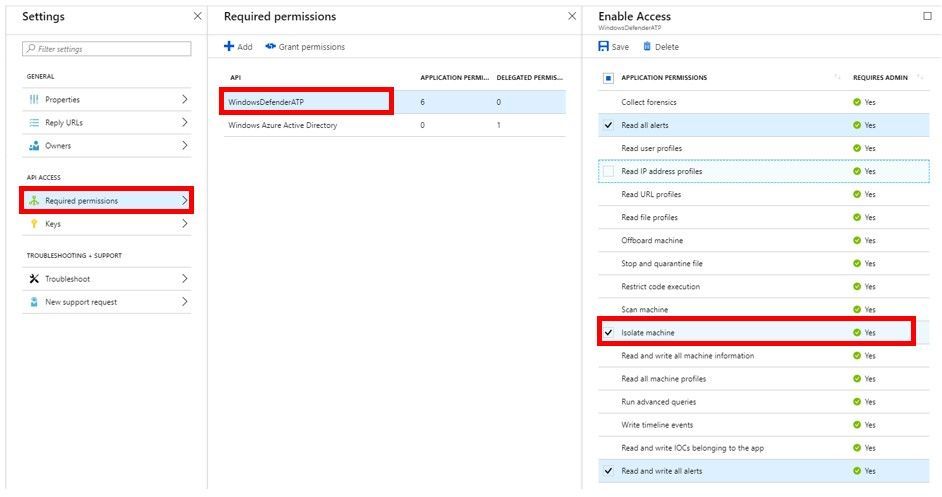Click the New support request icon

tap(34, 302)
